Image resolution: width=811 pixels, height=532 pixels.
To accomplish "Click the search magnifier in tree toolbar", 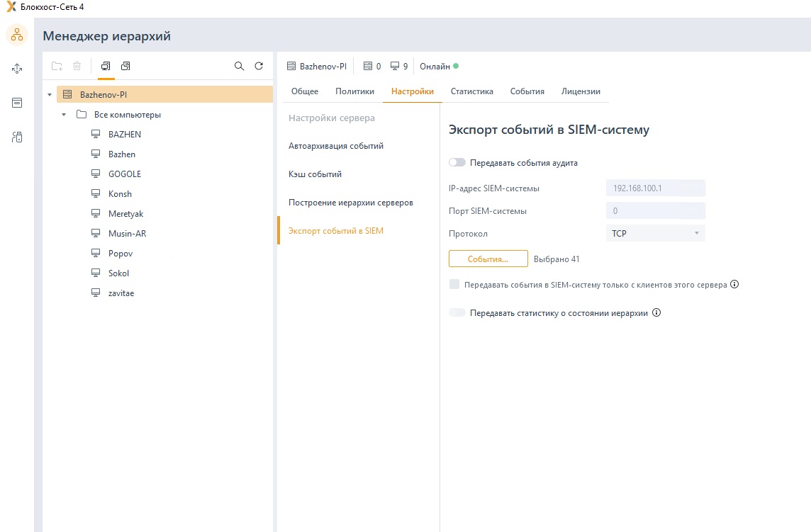I will pyautogui.click(x=239, y=66).
